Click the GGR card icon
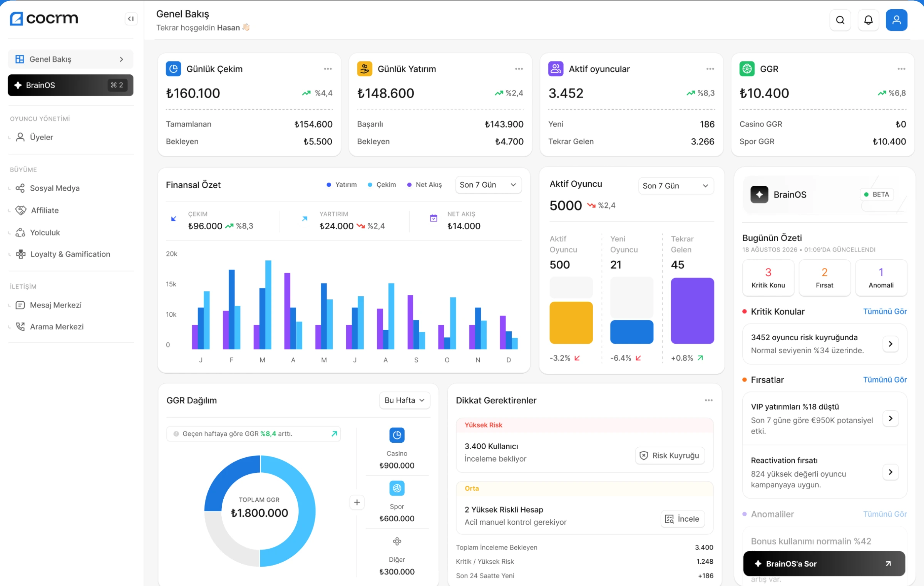This screenshot has width=924, height=586. click(x=747, y=69)
